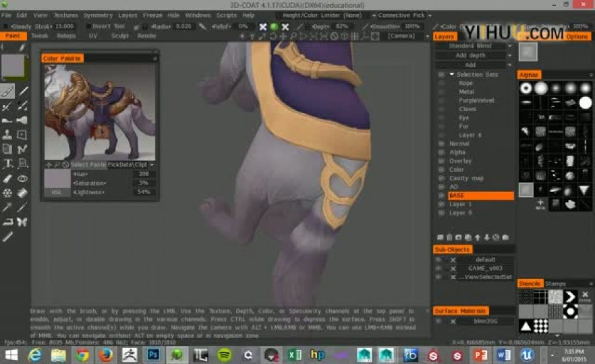Image resolution: width=595 pixels, height=364 pixels.
Task: Select the white triangle stencil
Action: click(x=526, y=326)
